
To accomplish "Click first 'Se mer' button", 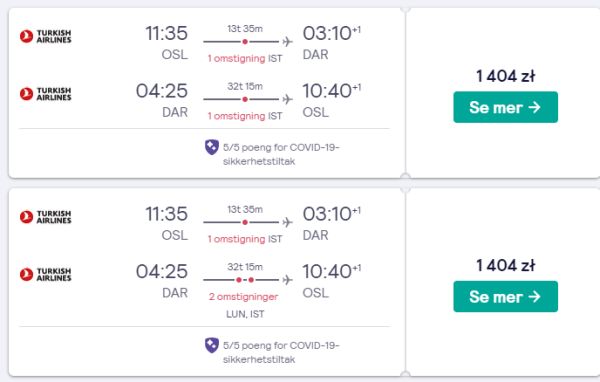I will [x=505, y=107].
